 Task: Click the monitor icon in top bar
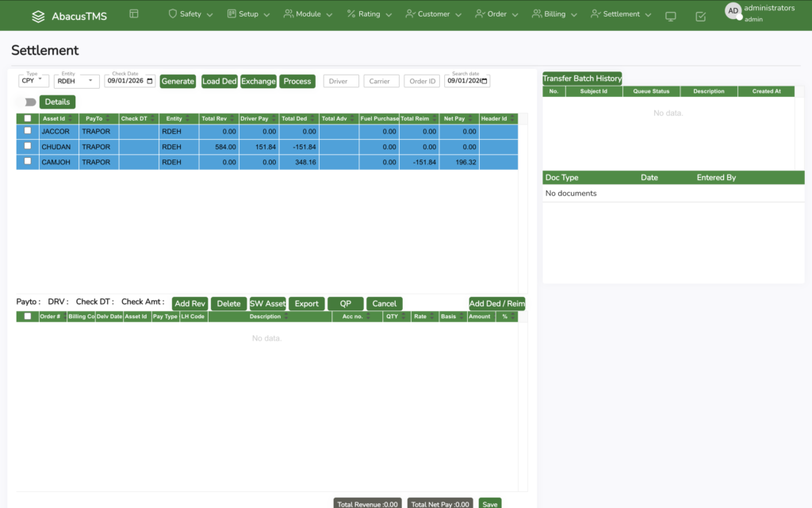pyautogui.click(x=671, y=17)
